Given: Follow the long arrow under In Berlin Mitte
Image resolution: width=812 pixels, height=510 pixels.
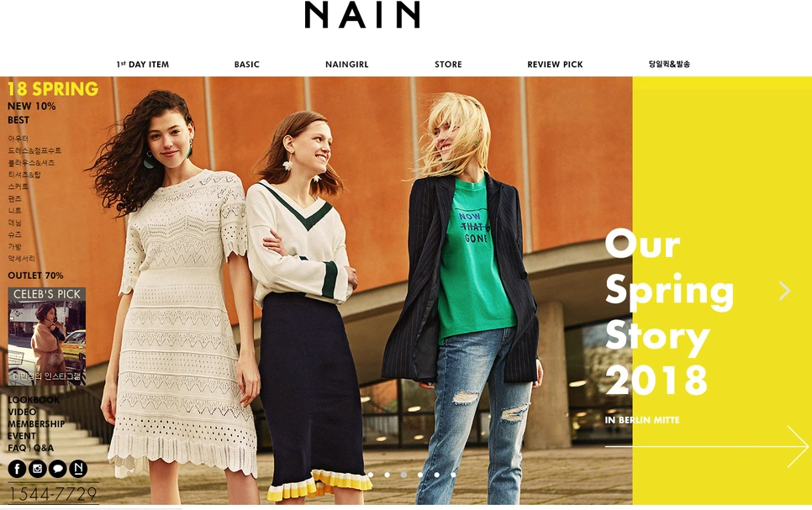Looking at the screenshot, I should pyautogui.click(x=706, y=446).
